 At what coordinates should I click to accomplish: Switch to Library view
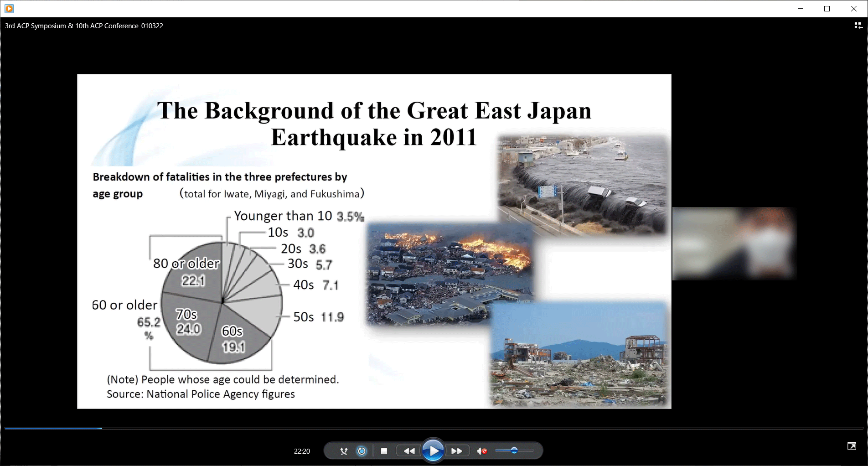click(858, 26)
